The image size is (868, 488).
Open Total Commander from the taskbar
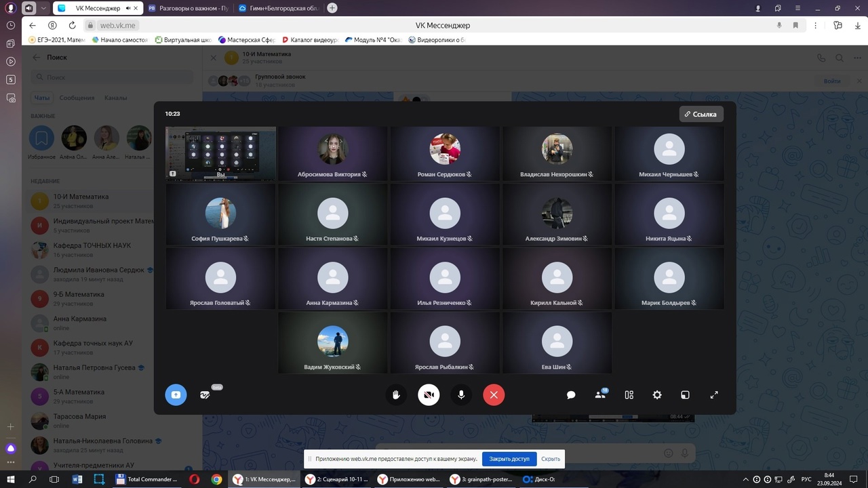[x=147, y=479]
